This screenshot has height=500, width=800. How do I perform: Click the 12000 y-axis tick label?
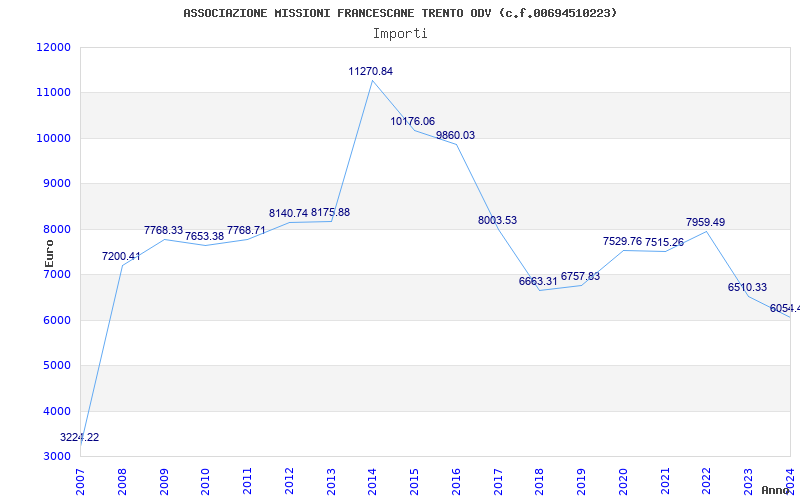pyautogui.click(x=54, y=47)
